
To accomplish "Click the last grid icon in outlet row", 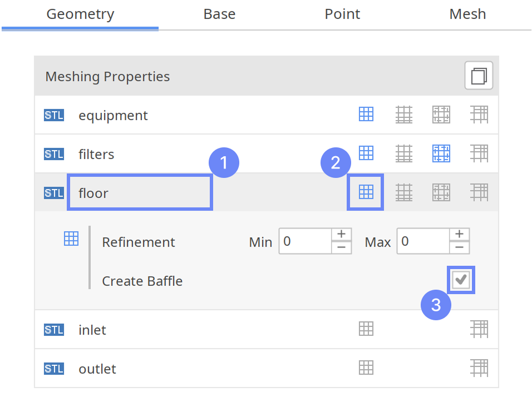I will coord(479,368).
